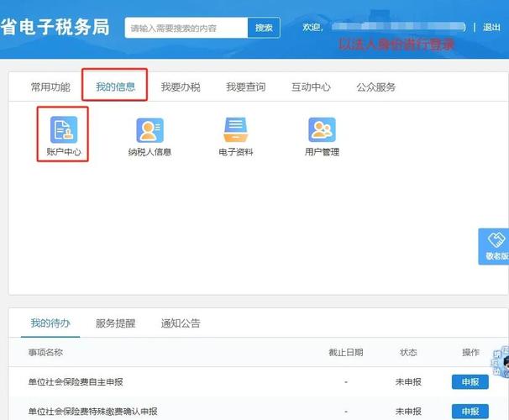Select the 我的待办 tab
509x420 pixels.
point(50,323)
